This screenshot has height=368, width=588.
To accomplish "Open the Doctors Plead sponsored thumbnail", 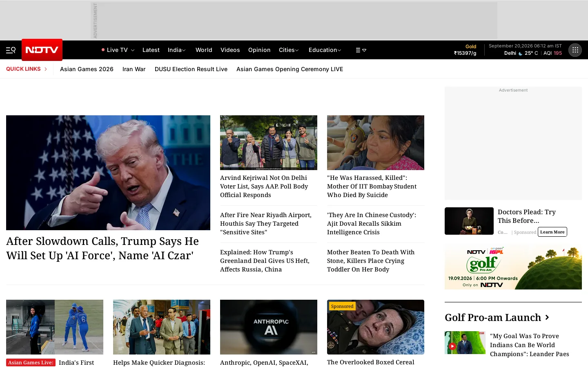I will (469, 221).
